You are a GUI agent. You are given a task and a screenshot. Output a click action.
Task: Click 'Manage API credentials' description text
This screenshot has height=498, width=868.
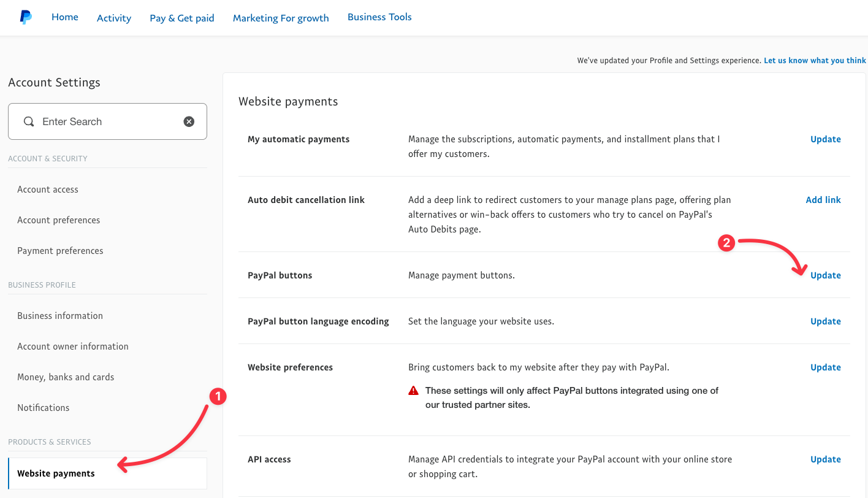(570, 467)
